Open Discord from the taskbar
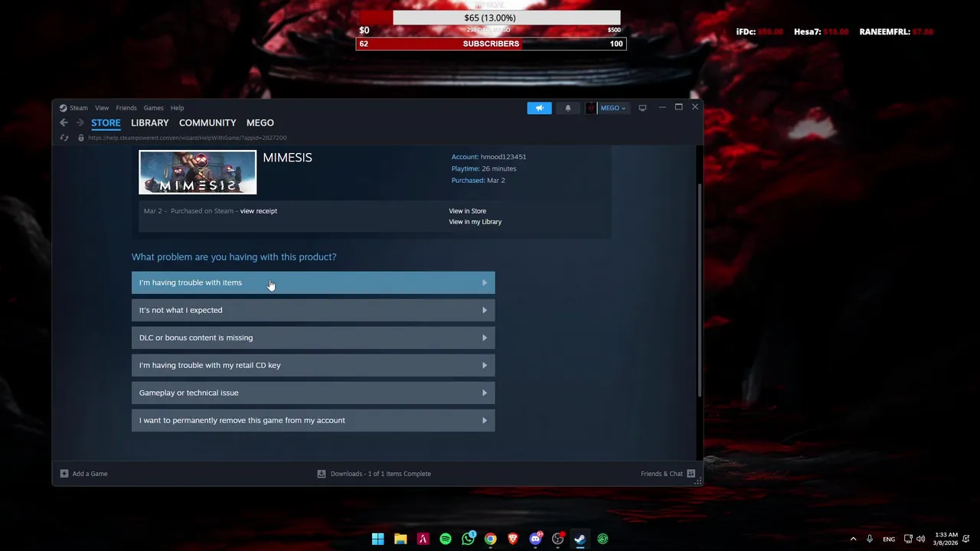 535,539
